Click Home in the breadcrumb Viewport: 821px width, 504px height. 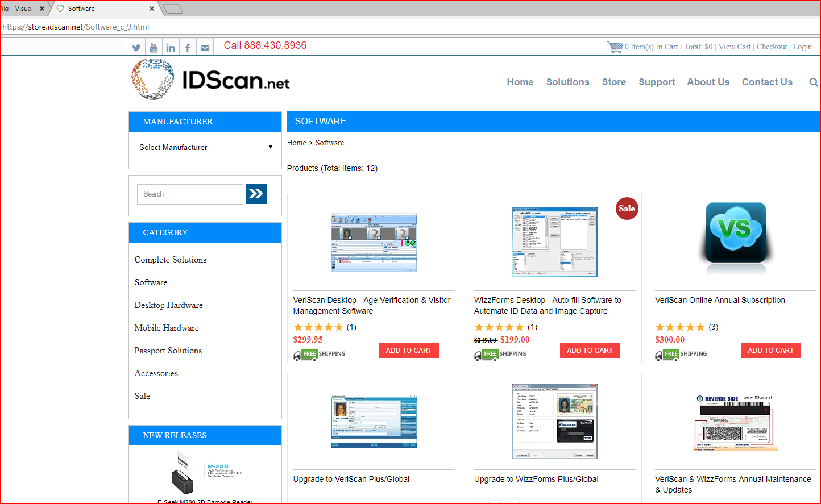coord(296,143)
